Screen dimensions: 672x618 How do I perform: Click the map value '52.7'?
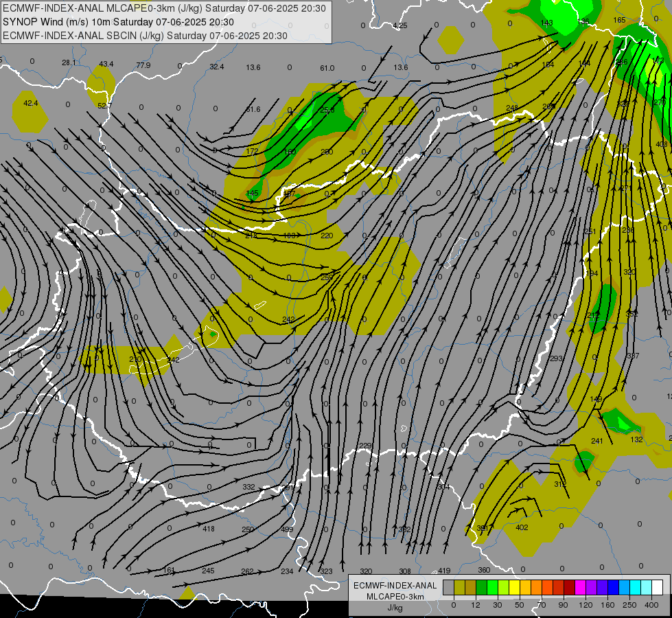tap(104, 106)
